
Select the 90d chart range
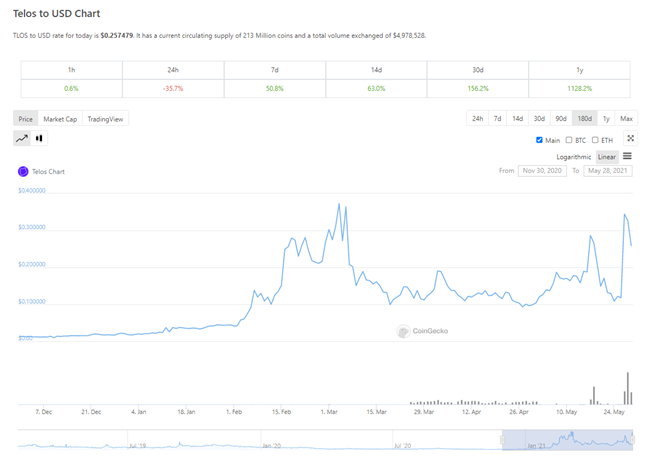click(x=561, y=118)
